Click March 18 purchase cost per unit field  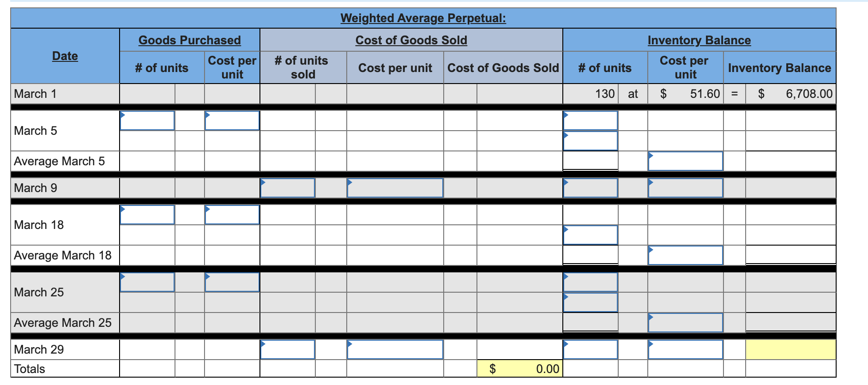point(232,215)
